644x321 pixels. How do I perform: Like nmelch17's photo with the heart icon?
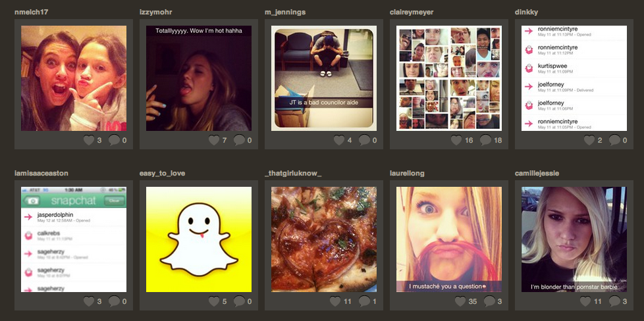[89, 140]
